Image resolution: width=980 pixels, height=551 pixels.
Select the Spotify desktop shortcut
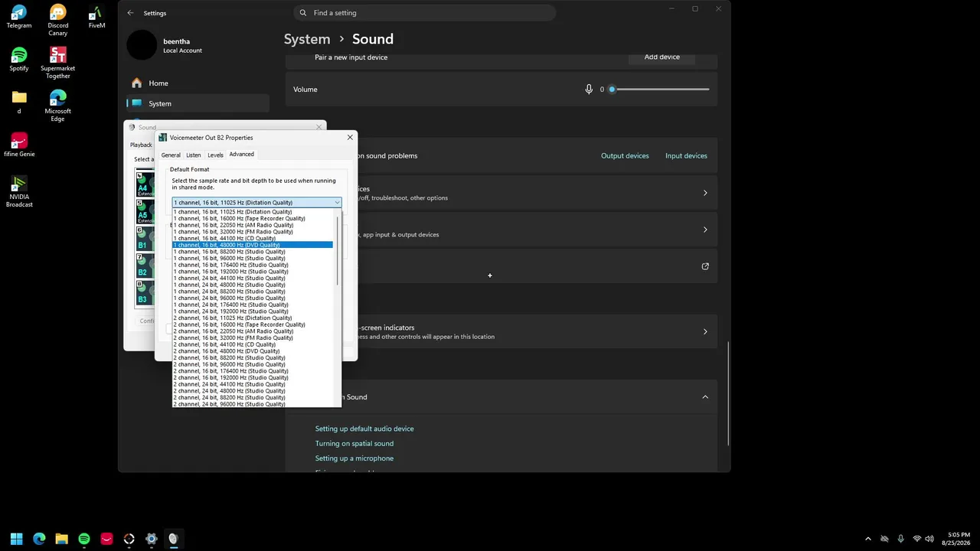[19, 60]
